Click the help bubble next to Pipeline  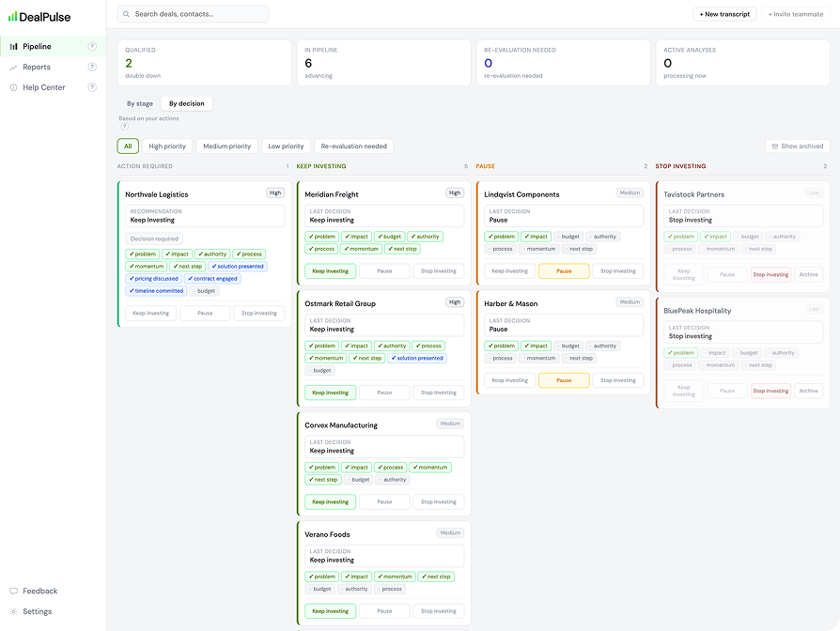pyautogui.click(x=92, y=47)
